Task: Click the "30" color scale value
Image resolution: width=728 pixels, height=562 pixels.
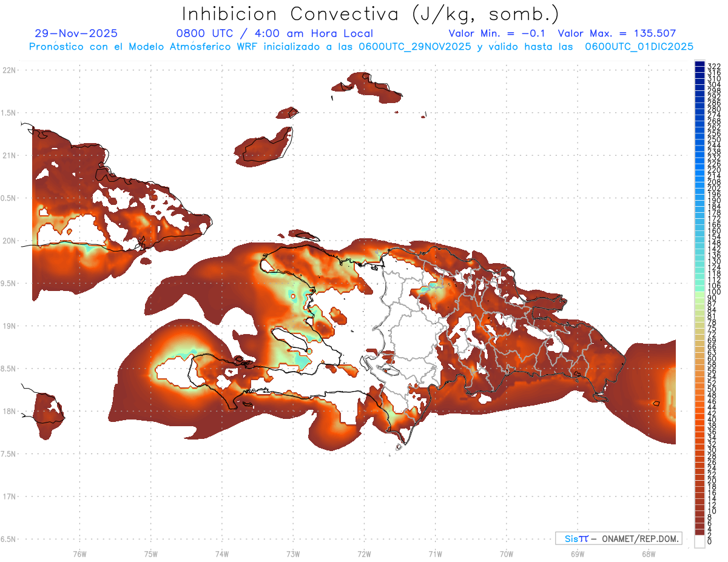Action: coord(712,449)
